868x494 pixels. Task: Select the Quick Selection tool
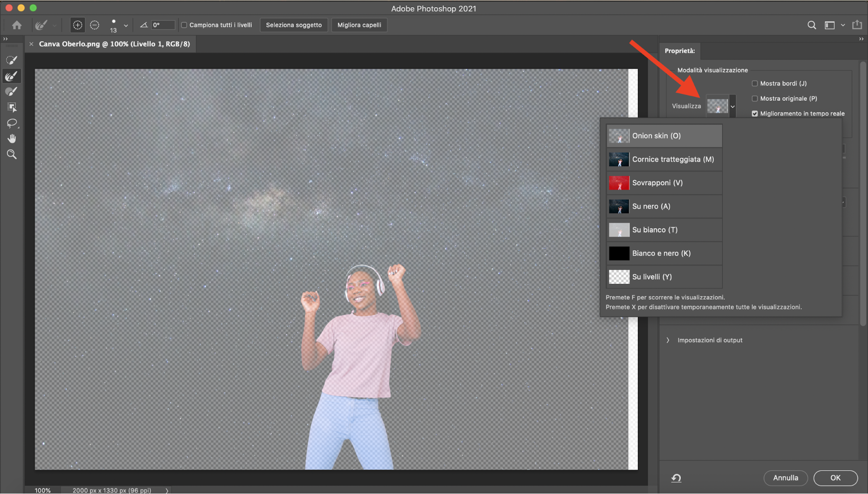coord(12,60)
